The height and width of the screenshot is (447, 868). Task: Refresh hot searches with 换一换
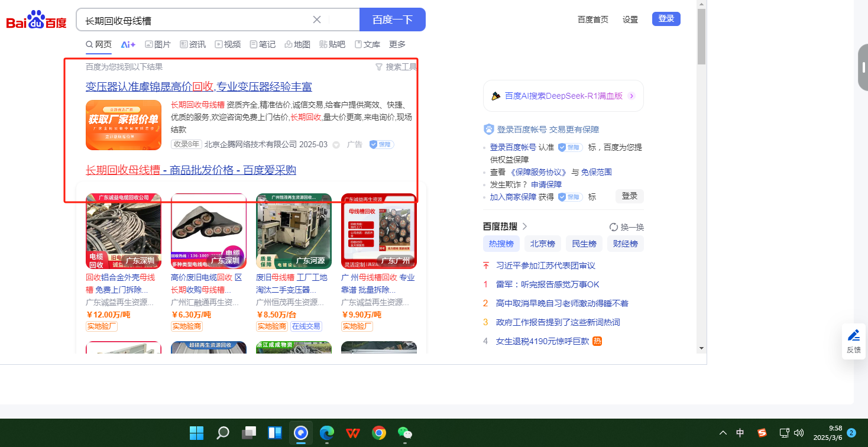[x=626, y=227]
